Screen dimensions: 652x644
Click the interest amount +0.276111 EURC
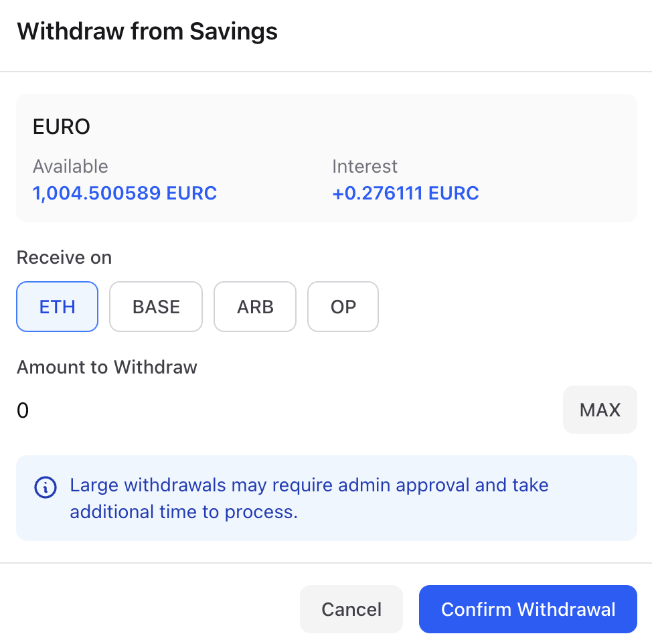point(405,193)
